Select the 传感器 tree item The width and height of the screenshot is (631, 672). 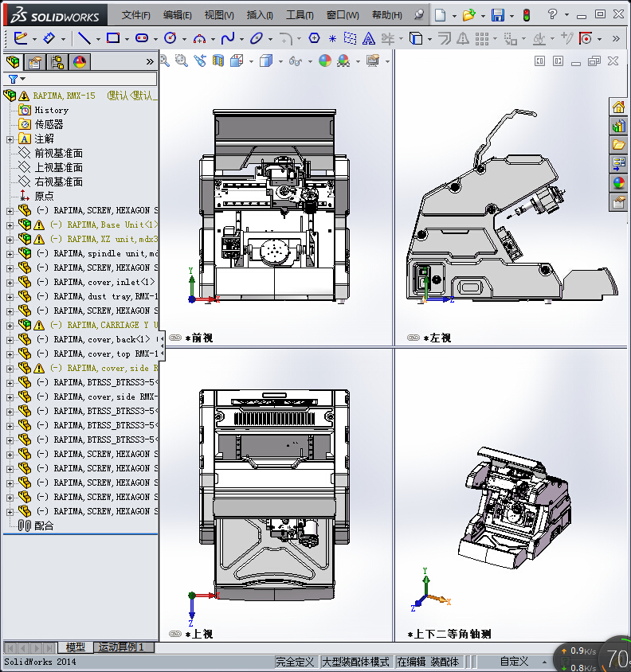pos(49,124)
